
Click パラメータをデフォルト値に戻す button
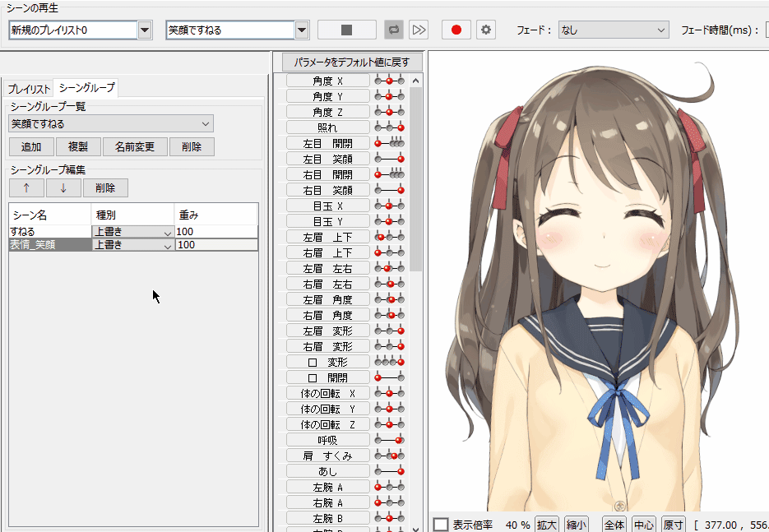coord(352,62)
